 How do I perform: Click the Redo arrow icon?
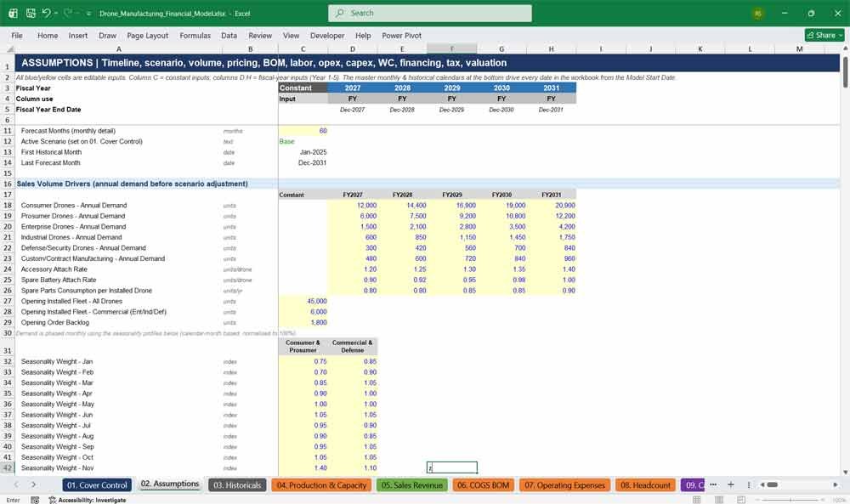(68, 13)
